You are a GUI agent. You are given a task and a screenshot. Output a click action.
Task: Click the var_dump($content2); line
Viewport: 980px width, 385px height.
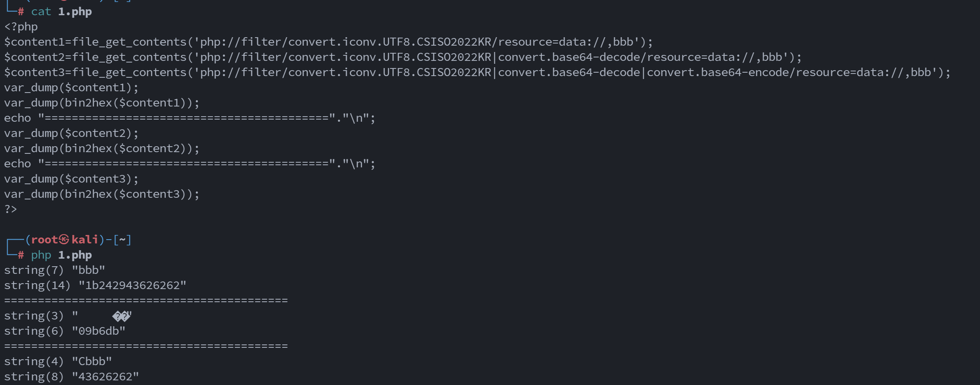(71, 133)
